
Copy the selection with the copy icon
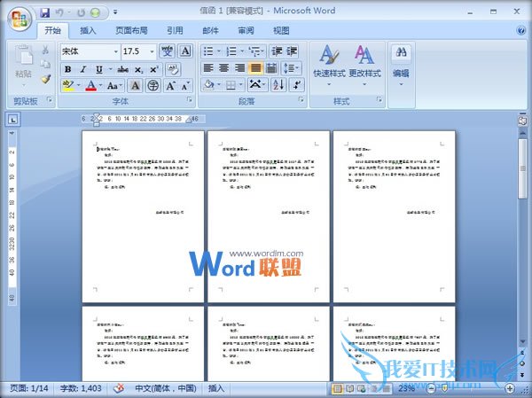[45, 65]
